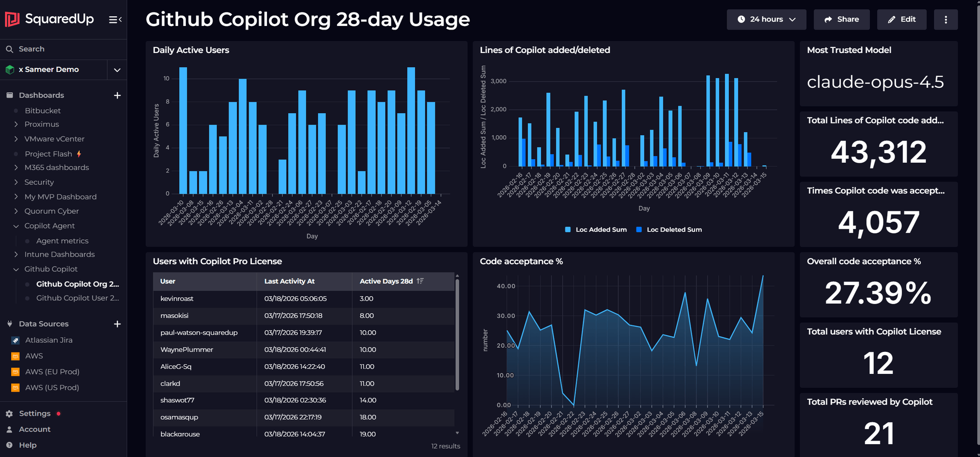
Task: Click the Search input field
Action: 63,49
